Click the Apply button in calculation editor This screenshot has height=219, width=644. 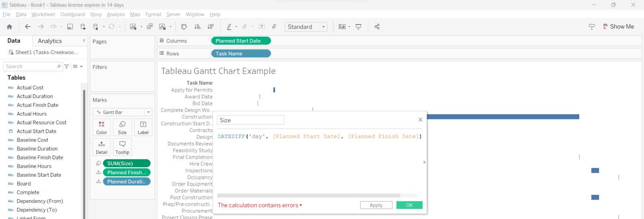376,205
